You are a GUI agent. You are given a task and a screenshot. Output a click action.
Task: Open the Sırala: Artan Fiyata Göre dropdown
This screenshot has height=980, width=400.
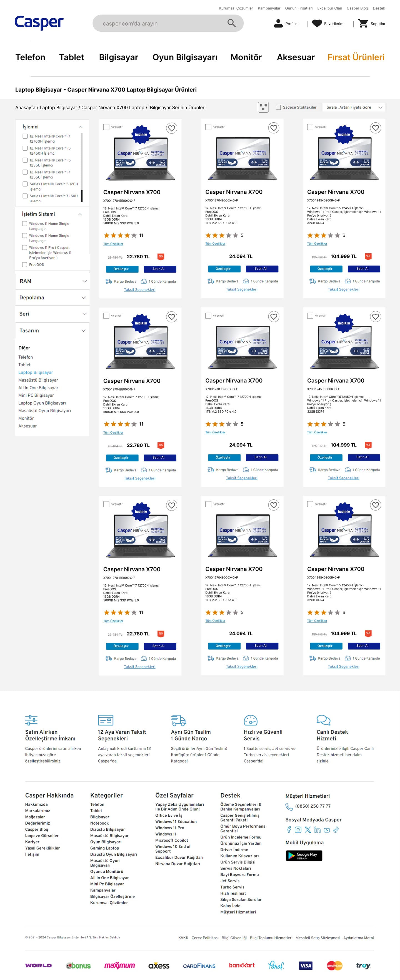tap(354, 107)
